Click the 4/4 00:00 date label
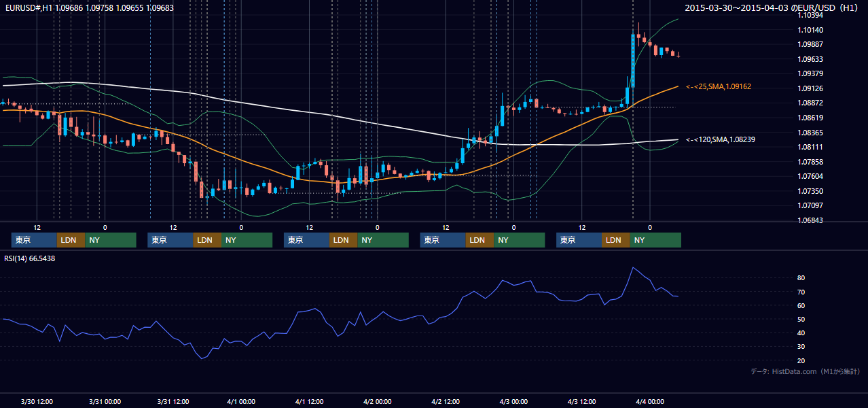The height and width of the screenshot is (408, 868). pyautogui.click(x=650, y=401)
